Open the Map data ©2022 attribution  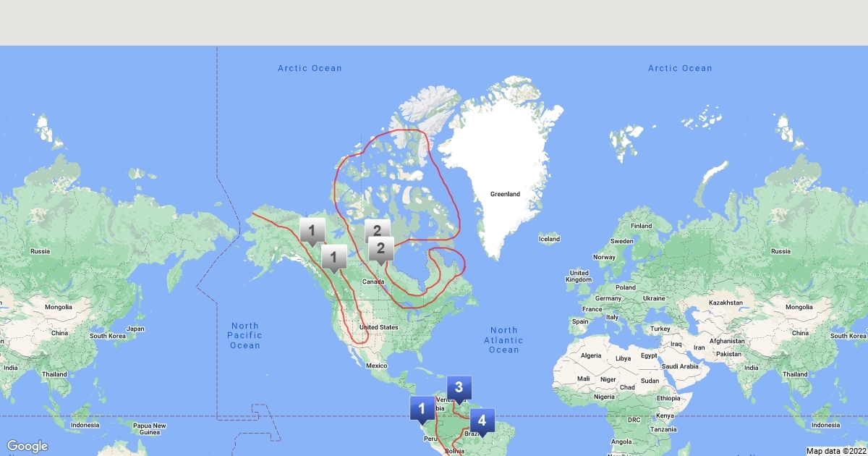pos(835,450)
